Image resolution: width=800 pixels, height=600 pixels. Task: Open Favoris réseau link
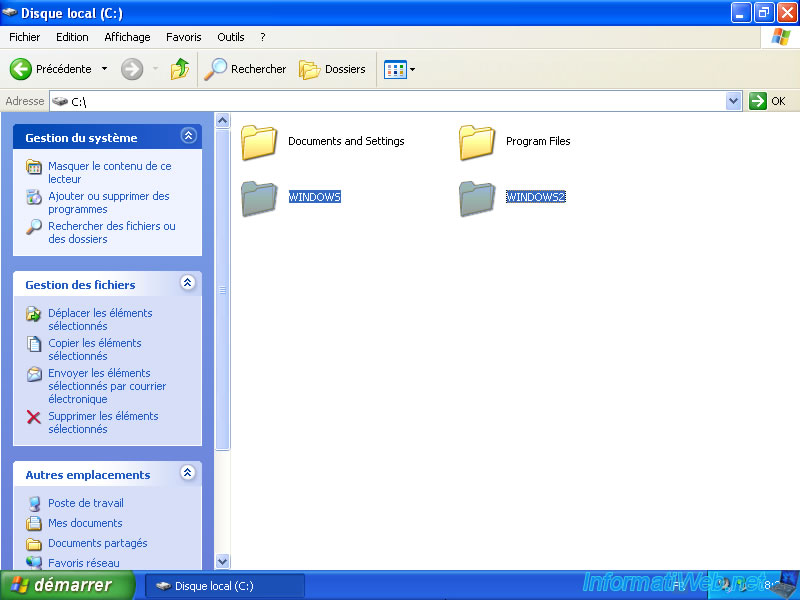click(84, 563)
